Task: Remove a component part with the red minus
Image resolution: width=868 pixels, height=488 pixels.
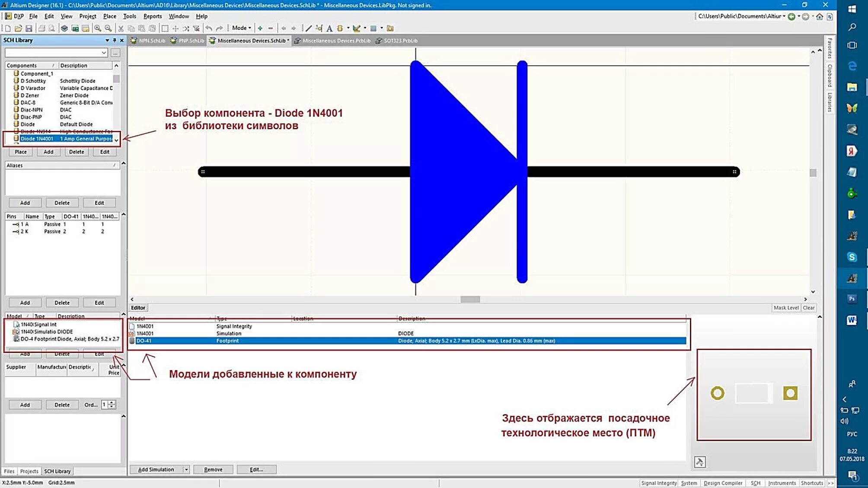Action: 271,29
